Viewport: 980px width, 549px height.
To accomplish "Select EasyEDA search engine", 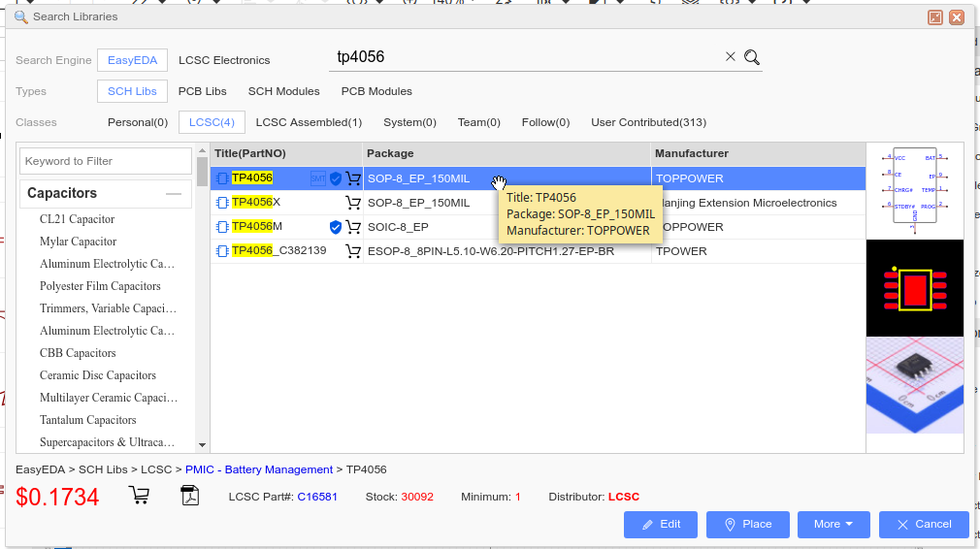I will 133,60.
